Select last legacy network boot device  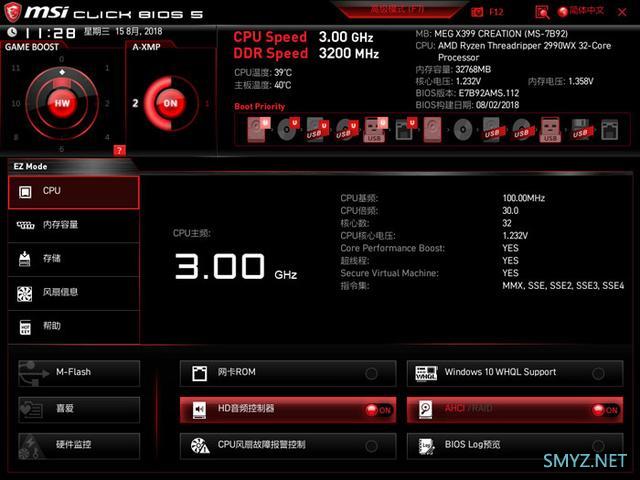[609, 130]
